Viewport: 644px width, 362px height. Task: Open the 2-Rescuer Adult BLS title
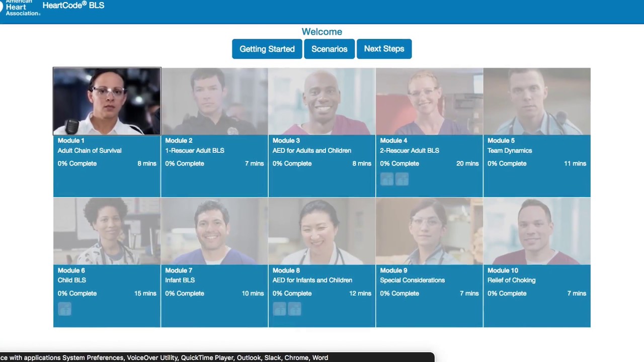(x=410, y=150)
